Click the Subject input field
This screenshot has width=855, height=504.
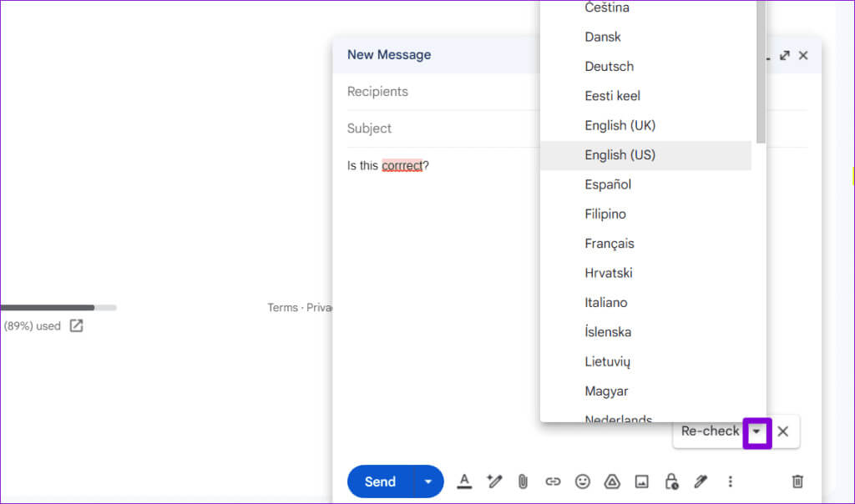tap(443, 129)
